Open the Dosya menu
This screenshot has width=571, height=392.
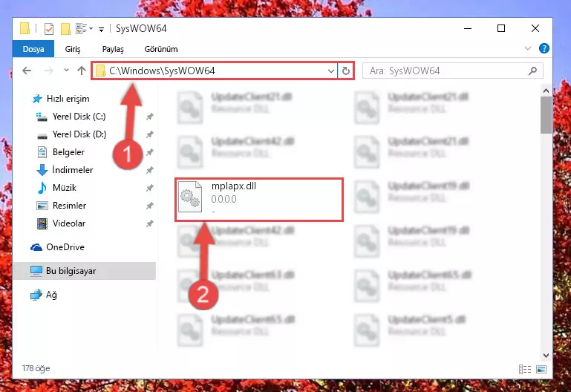33,49
